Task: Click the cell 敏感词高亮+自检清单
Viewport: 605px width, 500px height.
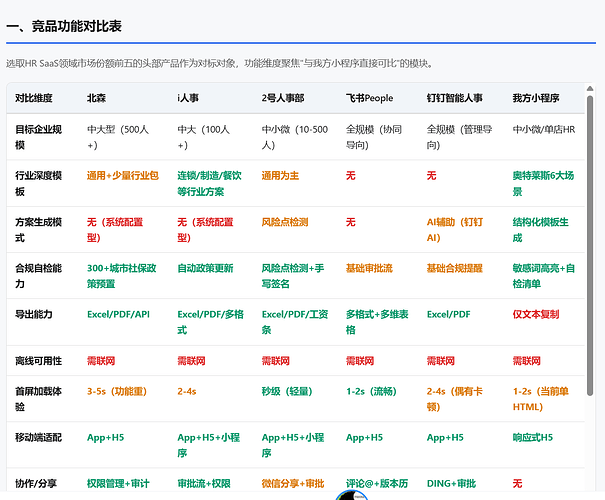Action: 544,276
